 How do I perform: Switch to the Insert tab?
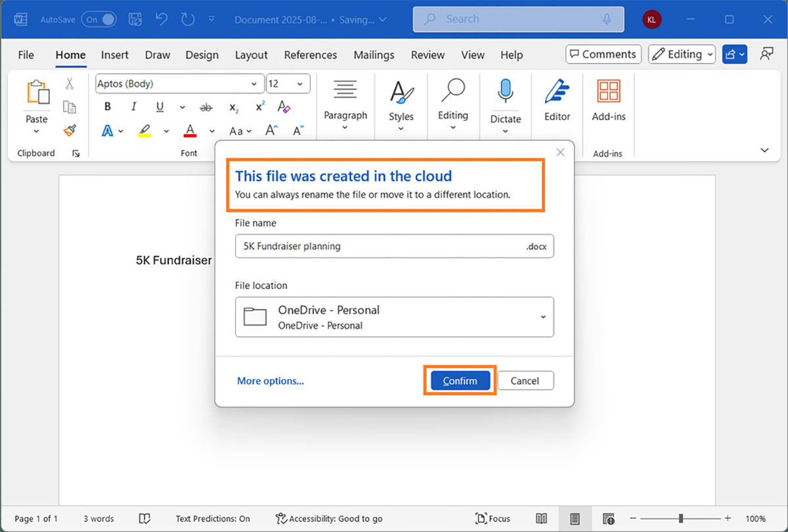click(115, 55)
